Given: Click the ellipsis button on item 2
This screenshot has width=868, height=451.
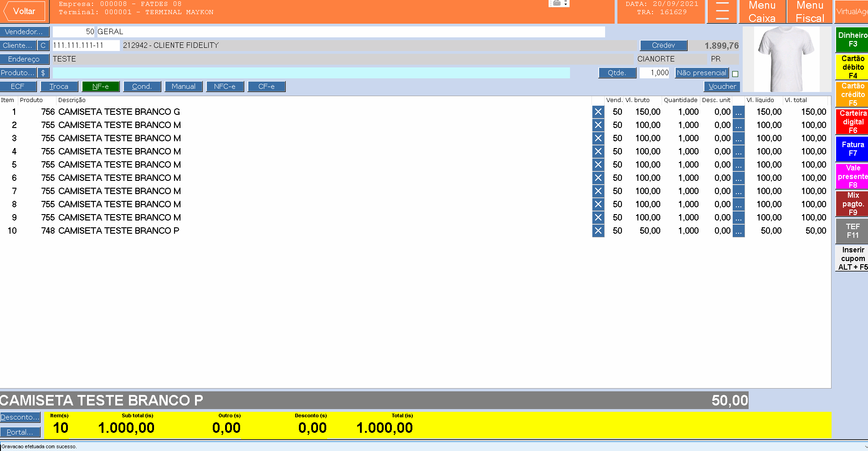Looking at the screenshot, I should pyautogui.click(x=739, y=125).
